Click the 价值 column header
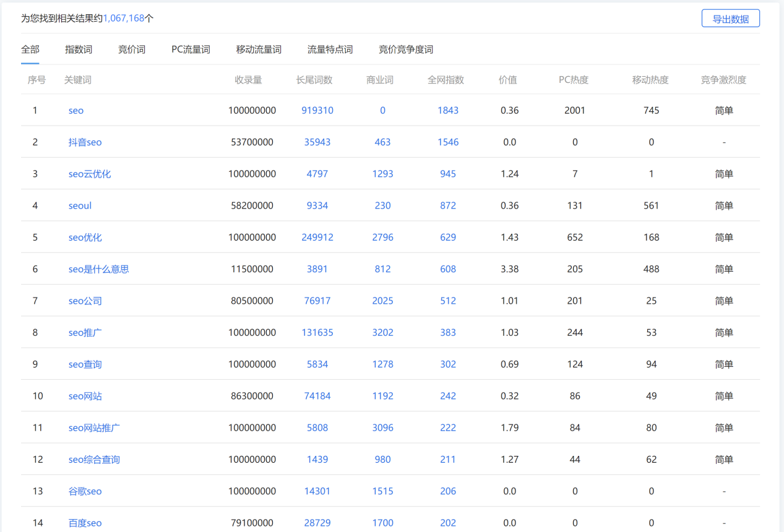The width and height of the screenshot is (784, 532). 507,80
